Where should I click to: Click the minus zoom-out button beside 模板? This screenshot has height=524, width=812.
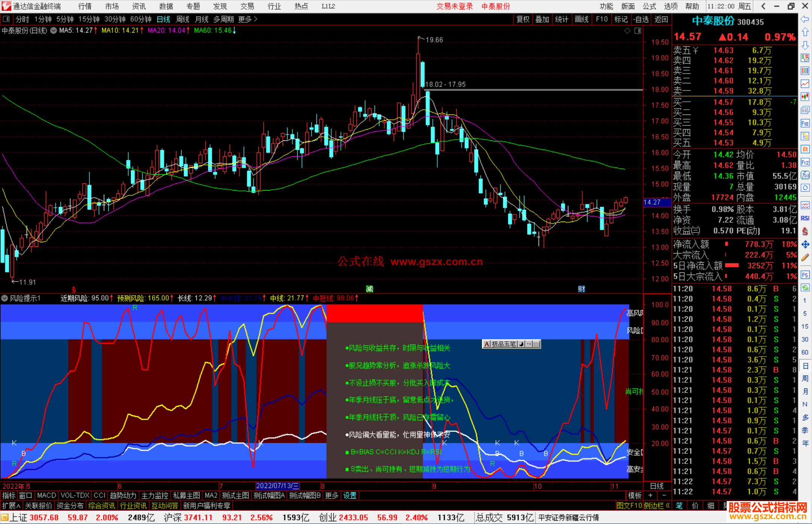point(664,495)
